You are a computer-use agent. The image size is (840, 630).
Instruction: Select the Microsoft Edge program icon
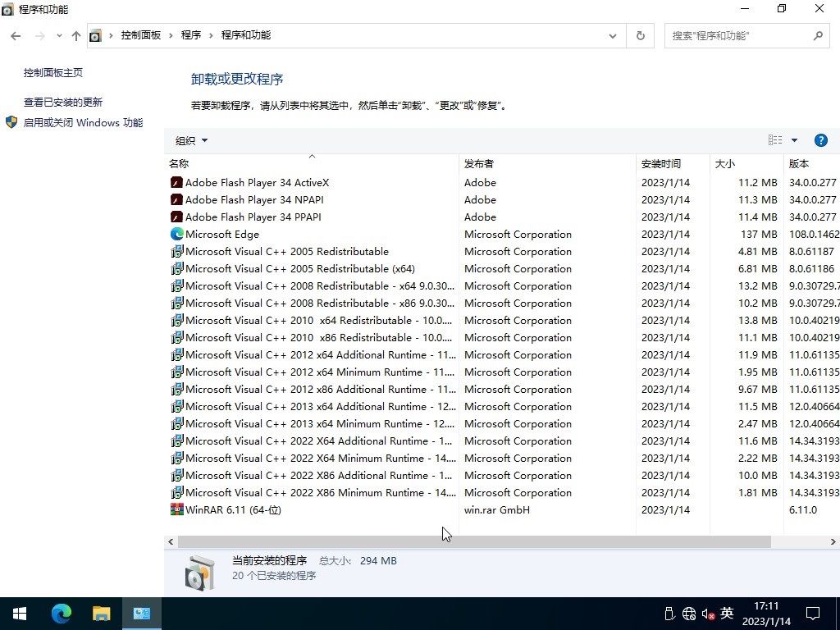176,235
